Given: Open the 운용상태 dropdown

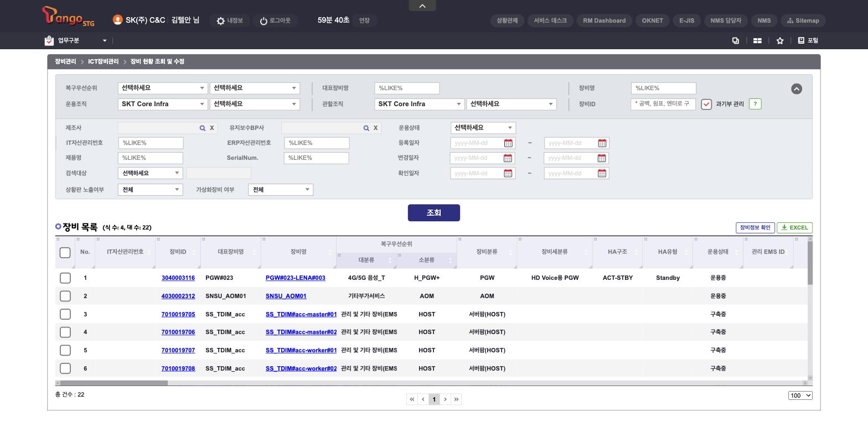Looking at the screenshot, I should point(483,128).
